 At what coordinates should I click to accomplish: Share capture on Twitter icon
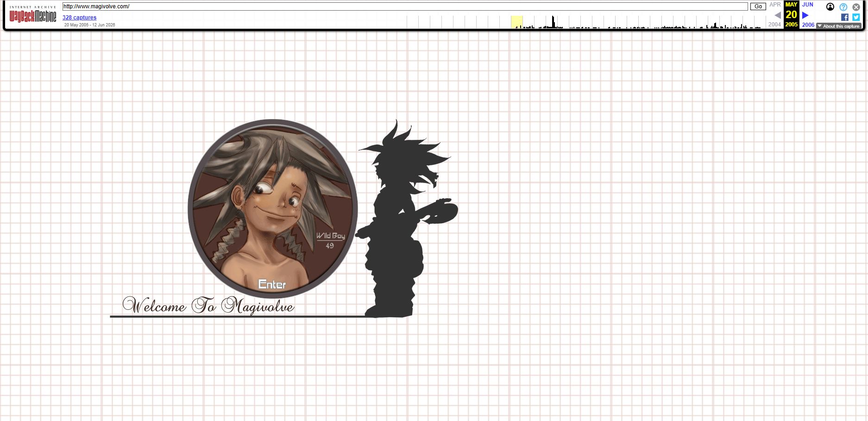click(x=856, y=17)
